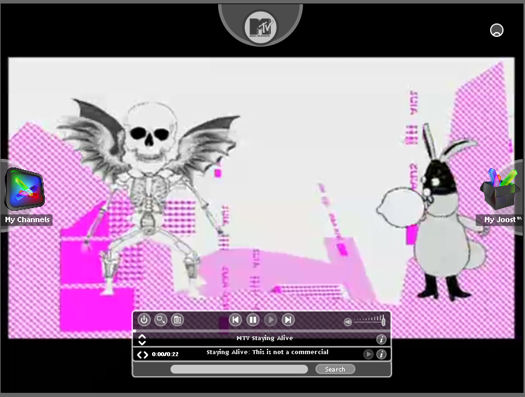The width and height of the screenshot is (525, 397).
Task: Skip to the previous clip
Action: pos(235,320)
